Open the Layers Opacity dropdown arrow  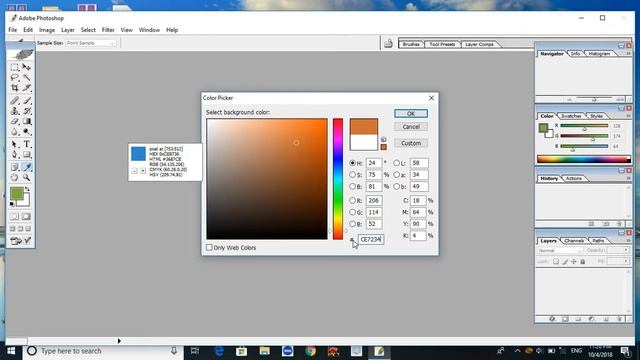(x=626, y=250)
